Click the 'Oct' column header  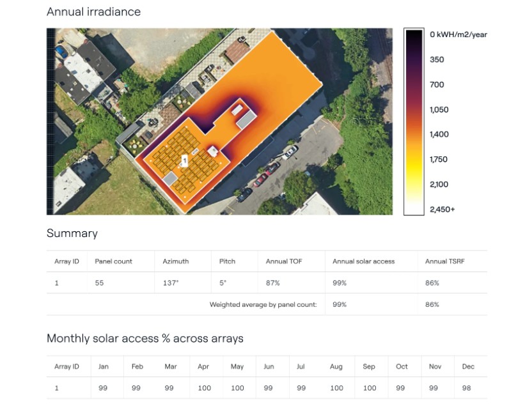click(x=402, y=367)
